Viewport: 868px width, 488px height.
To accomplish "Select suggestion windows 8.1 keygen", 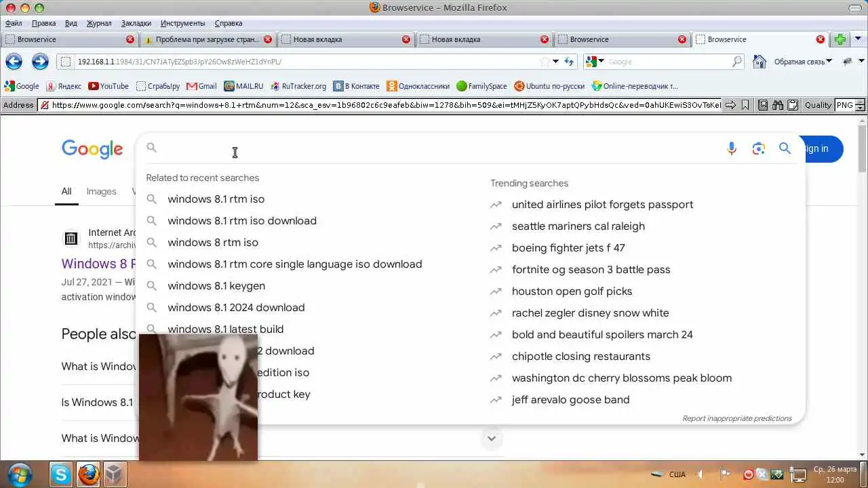I will 216,286.
